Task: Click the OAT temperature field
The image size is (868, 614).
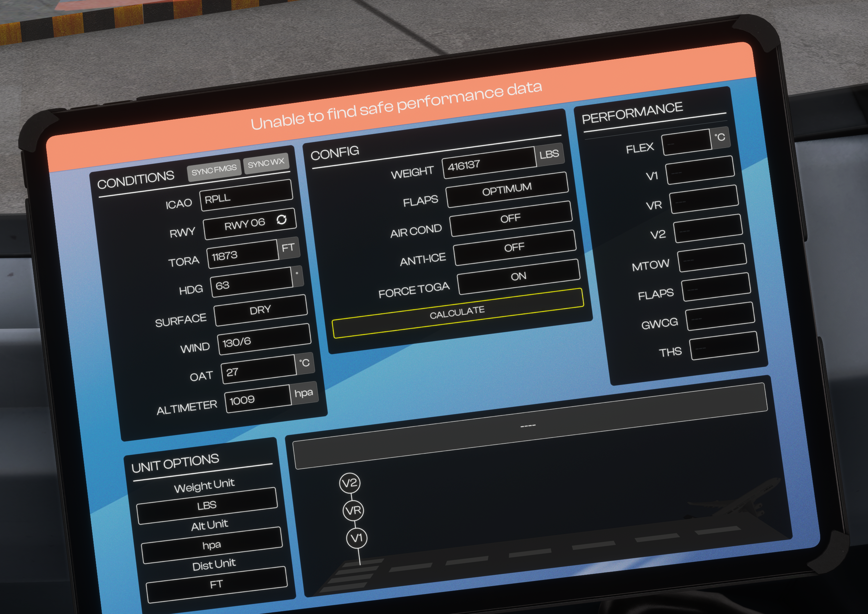Action: click(x=258, y=370)
